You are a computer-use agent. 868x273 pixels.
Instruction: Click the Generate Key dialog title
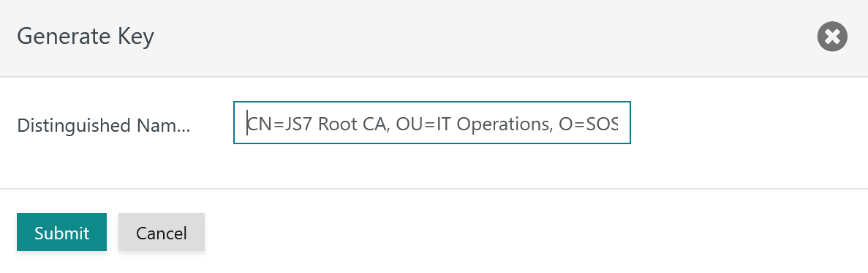(x=86, y=37)
